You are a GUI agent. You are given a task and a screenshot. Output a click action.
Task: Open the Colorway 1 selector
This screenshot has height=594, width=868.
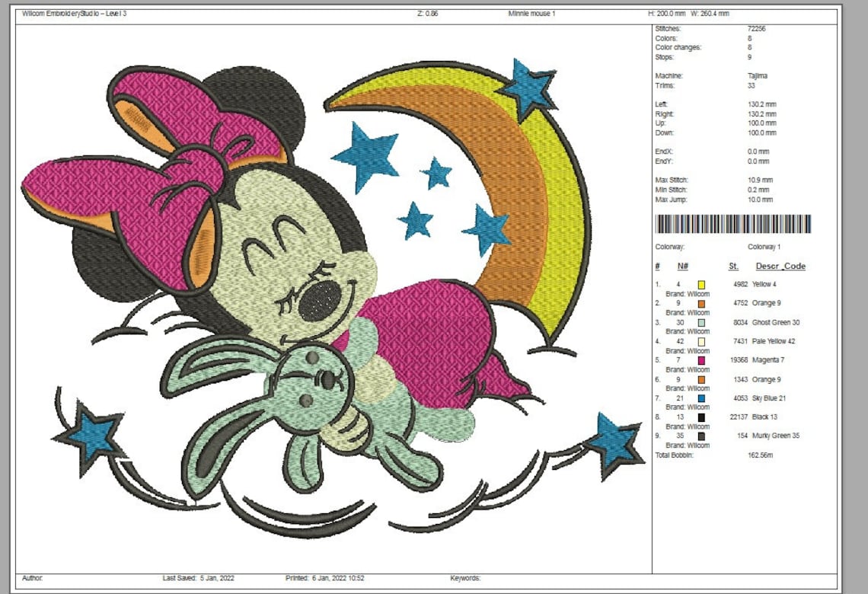pos(764,246)
